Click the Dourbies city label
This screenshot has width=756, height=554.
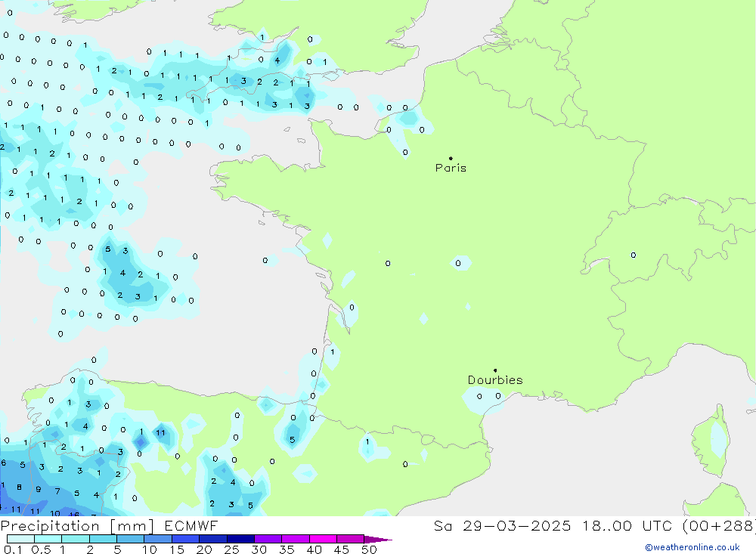point(495,380)
